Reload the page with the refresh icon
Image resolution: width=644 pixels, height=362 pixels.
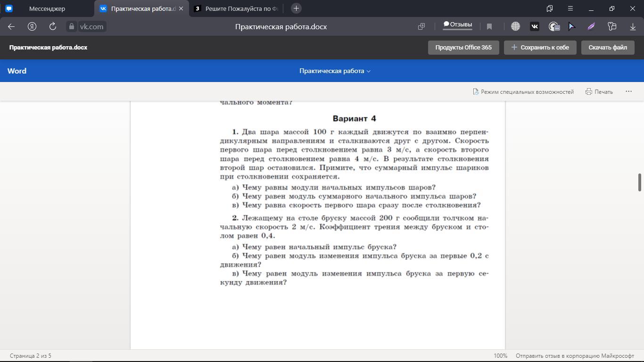tap(53, 27)
